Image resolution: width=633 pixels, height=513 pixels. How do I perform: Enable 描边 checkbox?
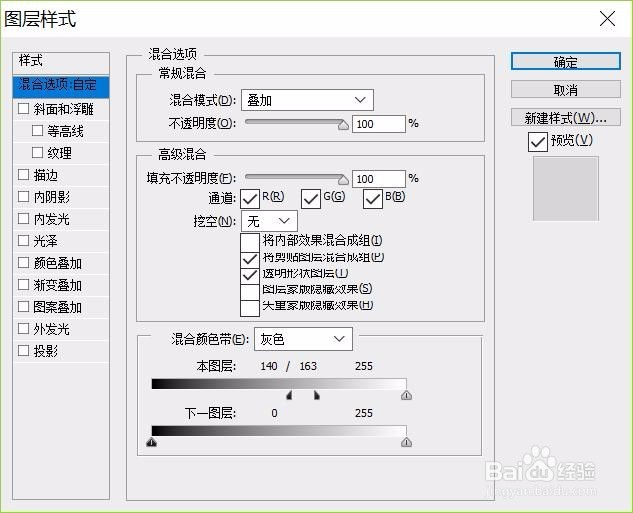tap(23, 174)
